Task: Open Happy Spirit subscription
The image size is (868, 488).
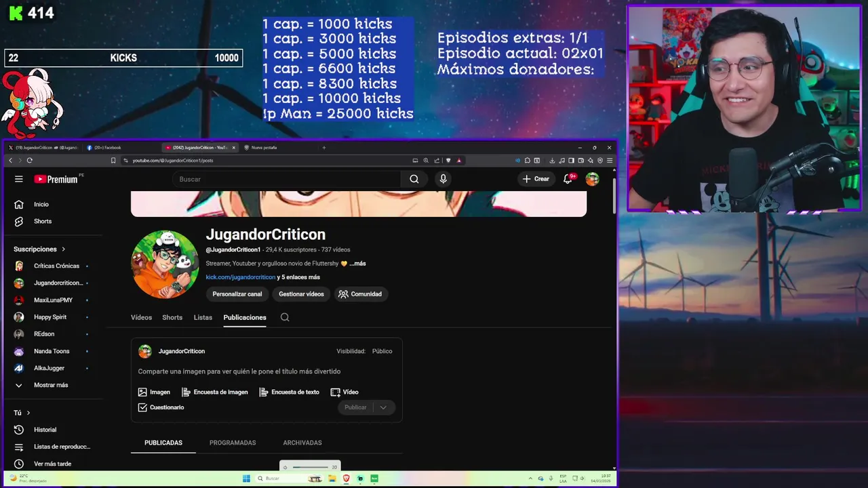Action: (52, 317)
